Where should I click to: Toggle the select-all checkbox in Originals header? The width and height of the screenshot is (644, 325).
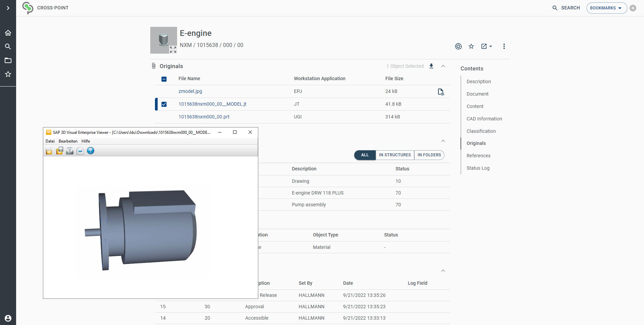(x=164, y=79)
